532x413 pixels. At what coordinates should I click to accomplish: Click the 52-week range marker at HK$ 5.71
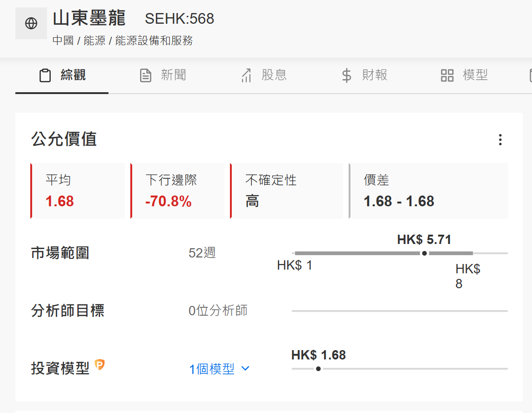point(424,253)
